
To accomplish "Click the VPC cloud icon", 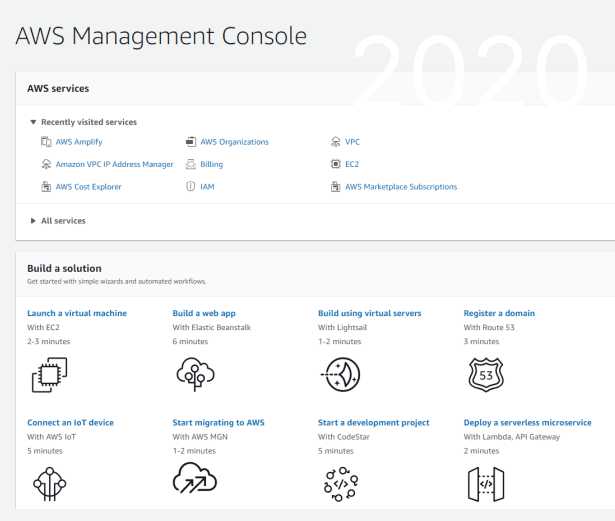I will (x=336, y=142).
